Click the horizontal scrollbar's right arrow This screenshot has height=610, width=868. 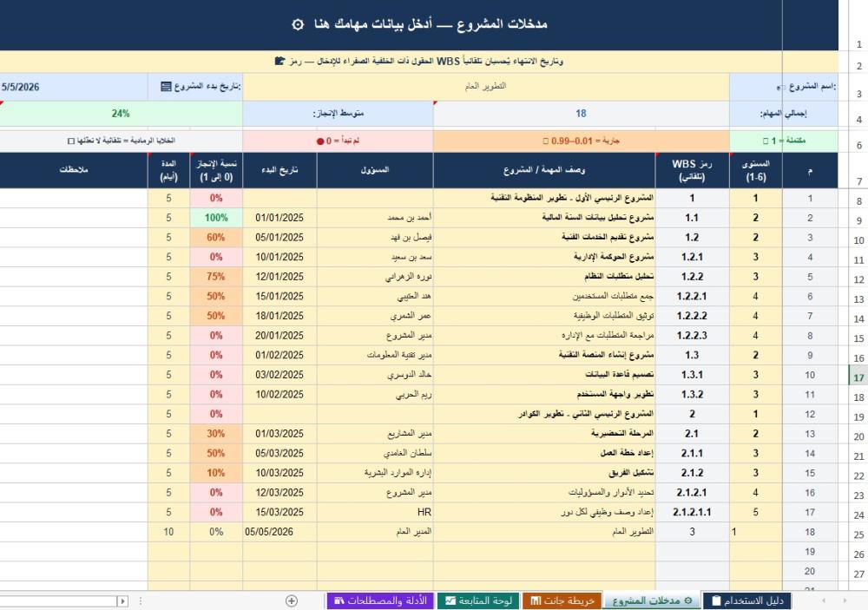point(123,600)
